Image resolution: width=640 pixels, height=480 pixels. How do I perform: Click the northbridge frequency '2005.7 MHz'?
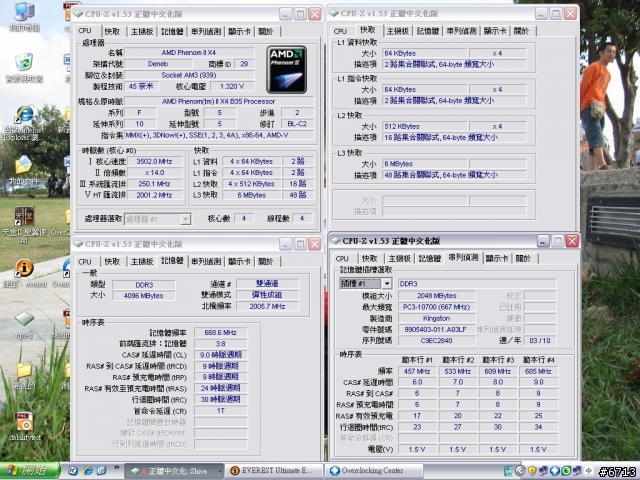pyautogui.click(x=267, y=306)
